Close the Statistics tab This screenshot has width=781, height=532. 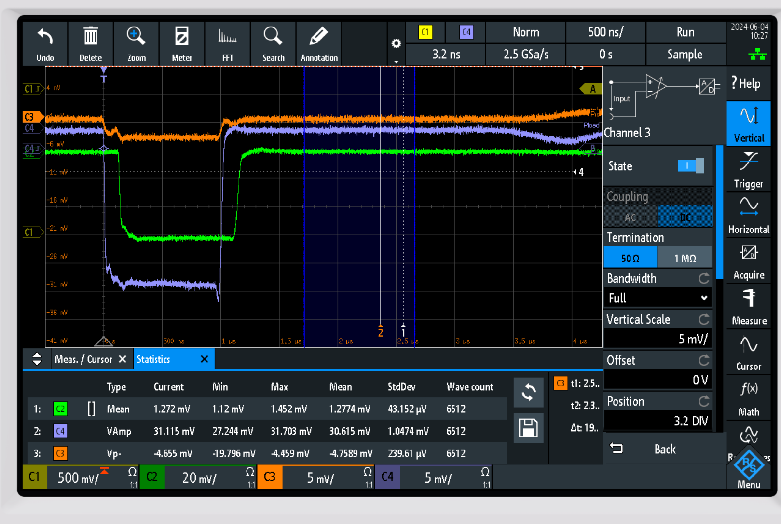[x=204, y=359]
